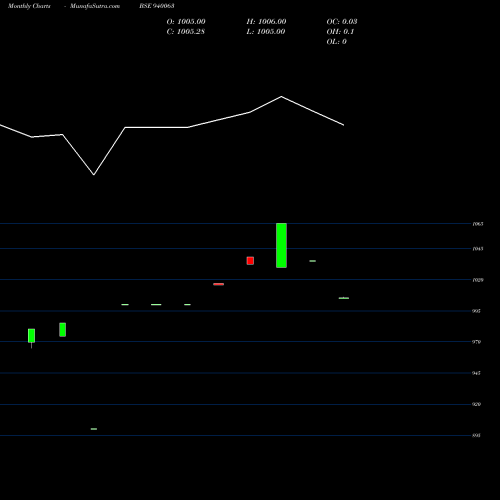Click the OL: 0 reading

tap(337, 42)
